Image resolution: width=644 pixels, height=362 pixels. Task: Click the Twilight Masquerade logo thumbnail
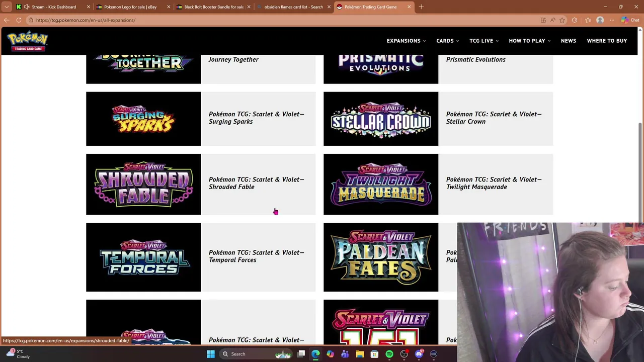pyautogui.click(x=381, y=184)
